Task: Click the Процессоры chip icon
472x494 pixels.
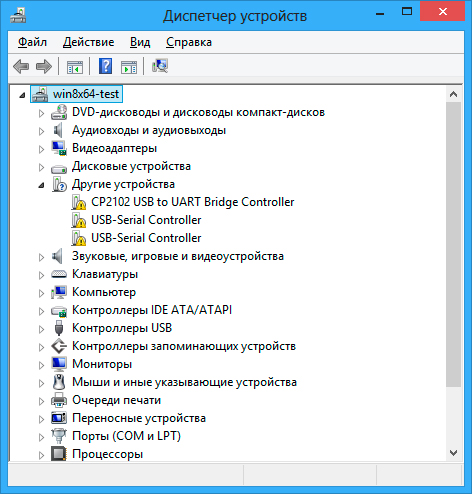Action: (x=59, y=454)
